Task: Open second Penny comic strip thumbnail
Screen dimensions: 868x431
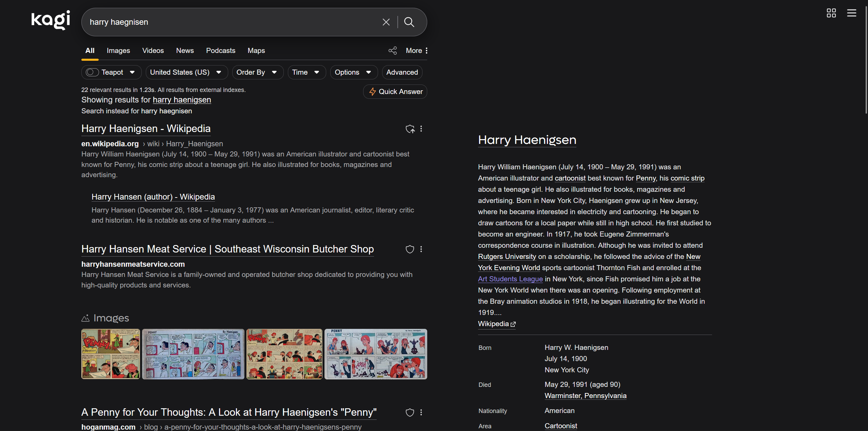Action: pyautogui.click(x=193, y=354)
